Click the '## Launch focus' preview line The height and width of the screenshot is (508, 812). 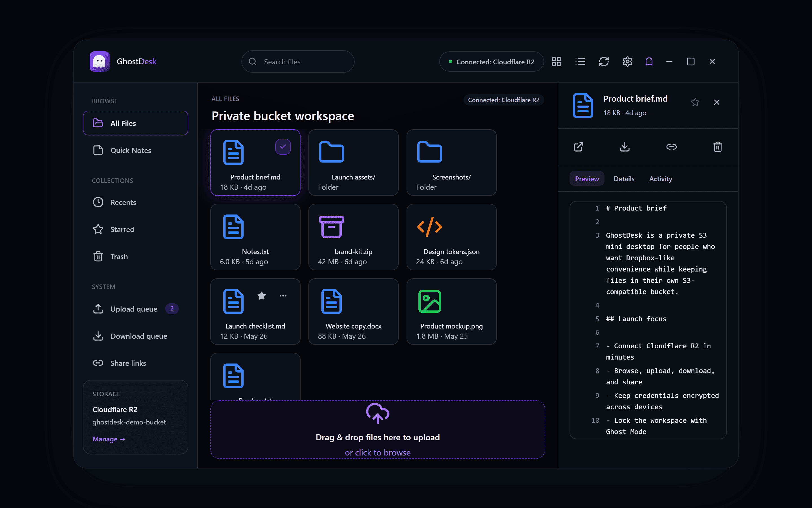(636, 319)
